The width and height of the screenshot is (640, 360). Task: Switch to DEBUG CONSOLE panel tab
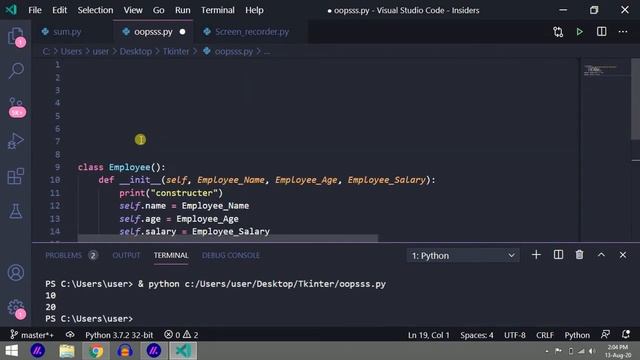(x=231, y=256)
